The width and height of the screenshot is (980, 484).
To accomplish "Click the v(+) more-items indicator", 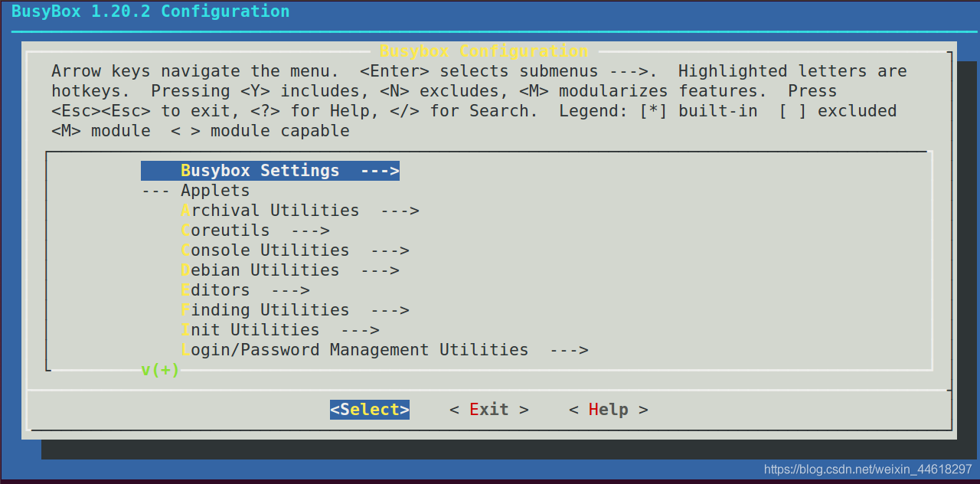I will tap(160, 370).
